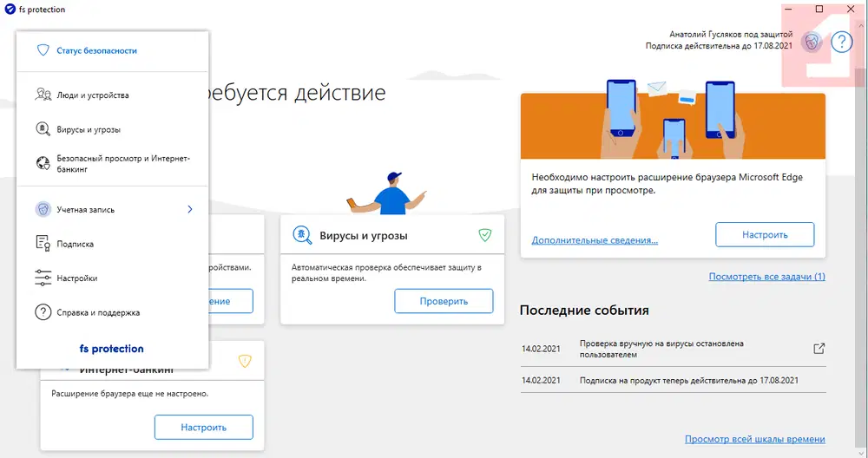Click the phones illustration on the orange banner
The height and width of the screenshot is (458, 868).
click(673, 119)
